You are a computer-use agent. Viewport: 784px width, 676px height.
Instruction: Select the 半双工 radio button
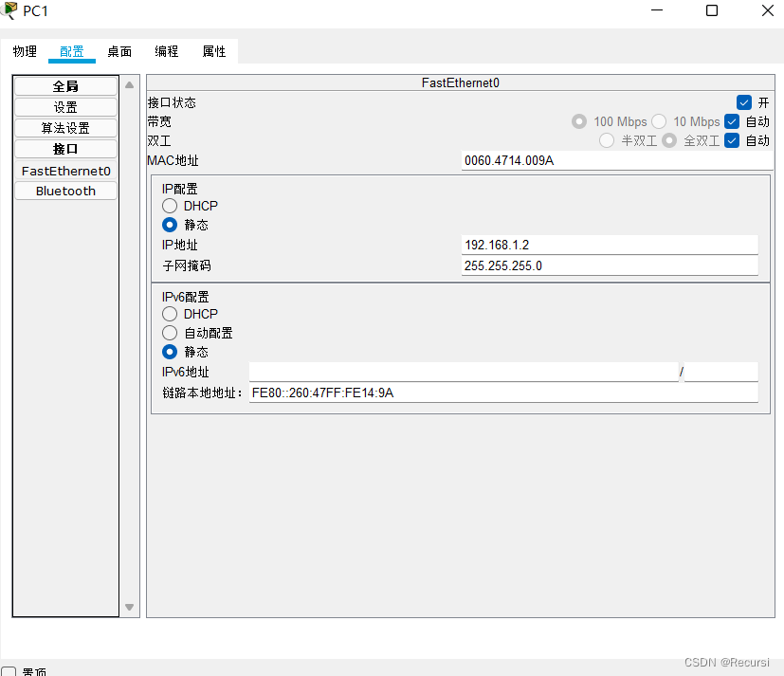607,140
